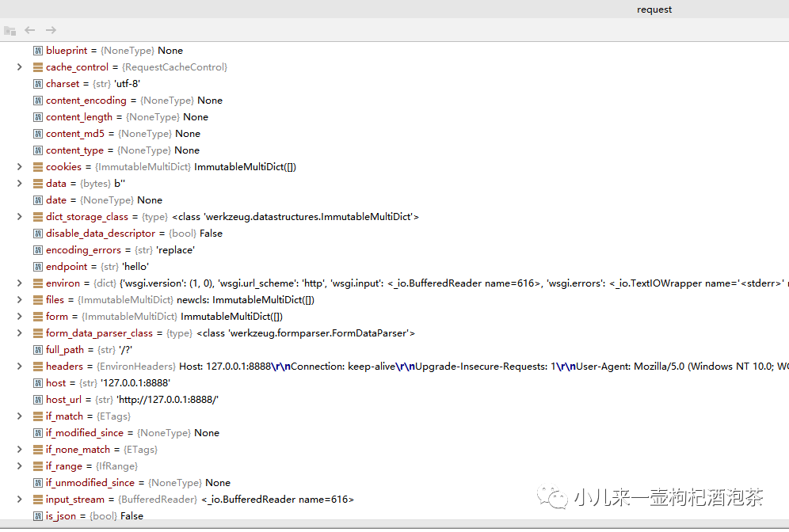Click the content_md5 field icon
The image size is (789, 532).
(38, 133)
